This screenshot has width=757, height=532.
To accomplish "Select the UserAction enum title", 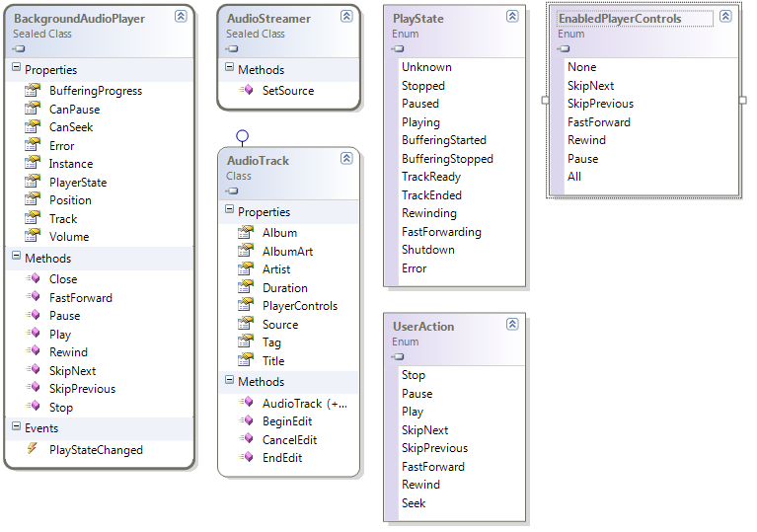I will tap(423, 327).
